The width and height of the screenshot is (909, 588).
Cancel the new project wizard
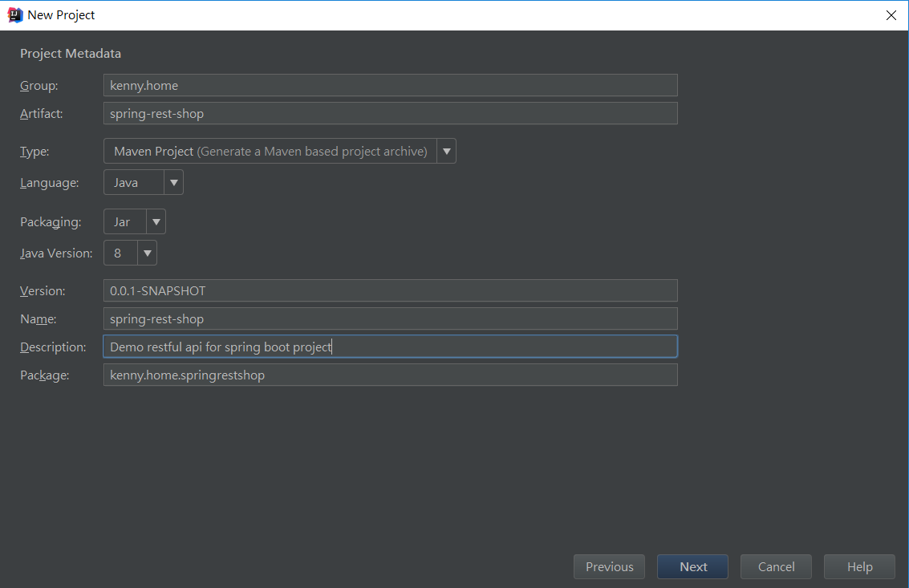(x=776, y=567)
